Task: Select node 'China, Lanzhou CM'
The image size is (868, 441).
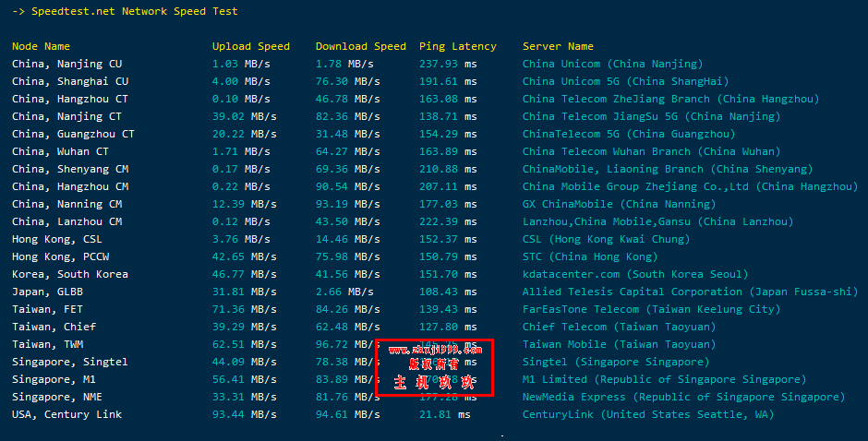Action: (x=67, y=221)
